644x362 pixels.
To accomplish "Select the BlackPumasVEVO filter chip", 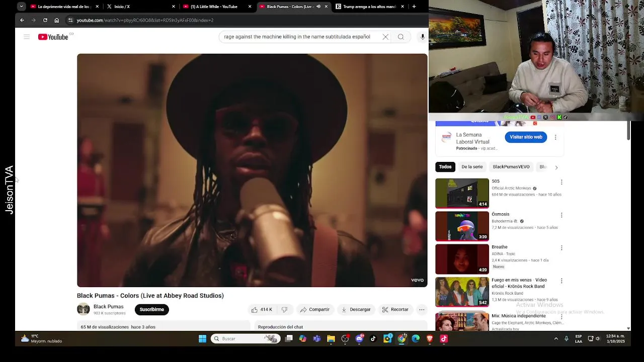I will point(511,167).
